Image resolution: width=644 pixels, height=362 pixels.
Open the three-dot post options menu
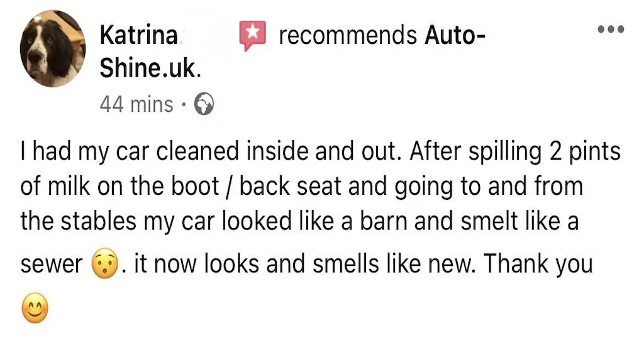(611, 29)
